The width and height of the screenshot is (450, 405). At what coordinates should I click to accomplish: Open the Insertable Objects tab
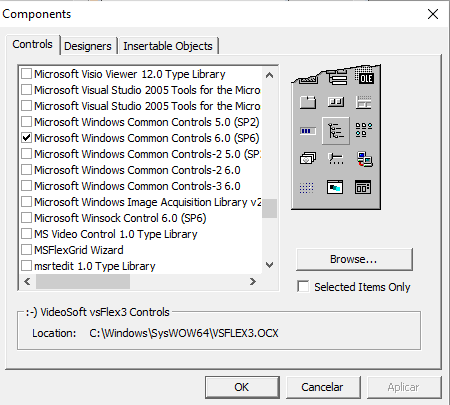tap(168, 46)
